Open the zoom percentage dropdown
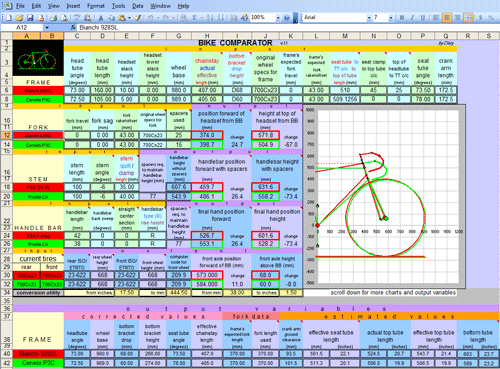This screenshot has height=369, width=500. (278, 18)
